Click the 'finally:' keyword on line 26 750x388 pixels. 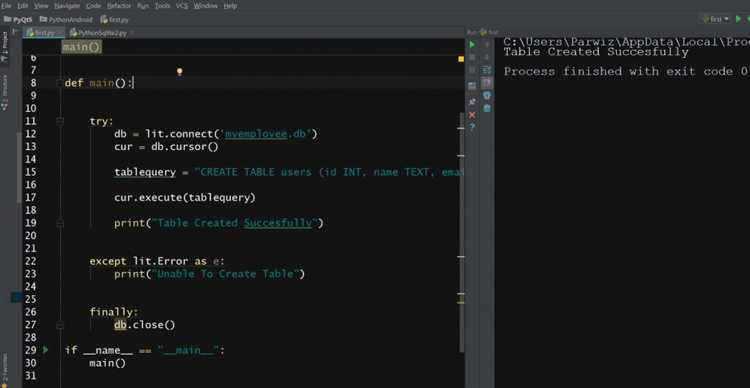pyautogui.click(x=114, y=312)
